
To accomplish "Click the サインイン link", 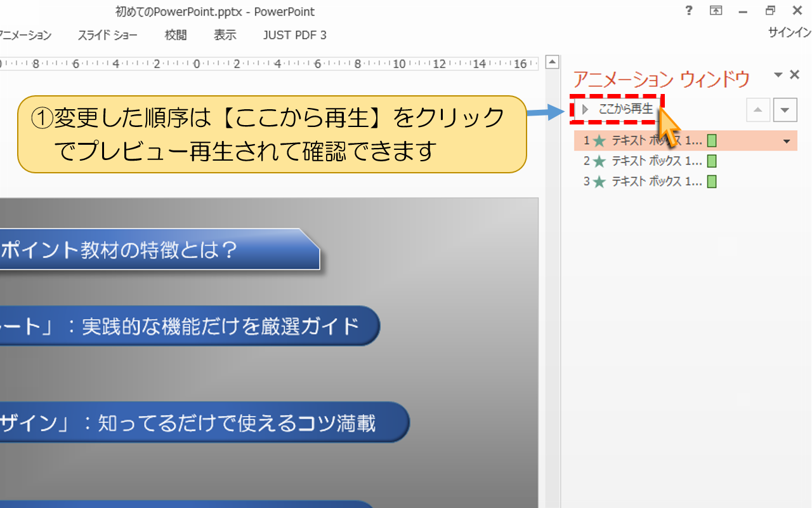I will click(790, 33).
